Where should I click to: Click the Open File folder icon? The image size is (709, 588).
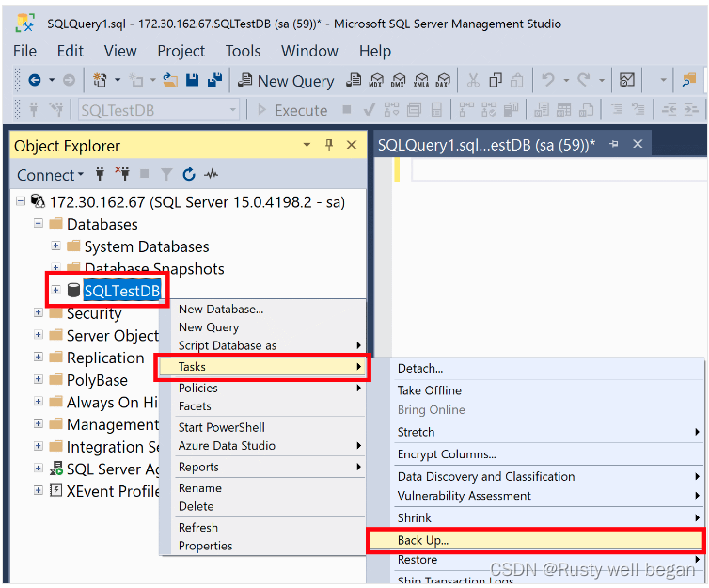point(170,81)
